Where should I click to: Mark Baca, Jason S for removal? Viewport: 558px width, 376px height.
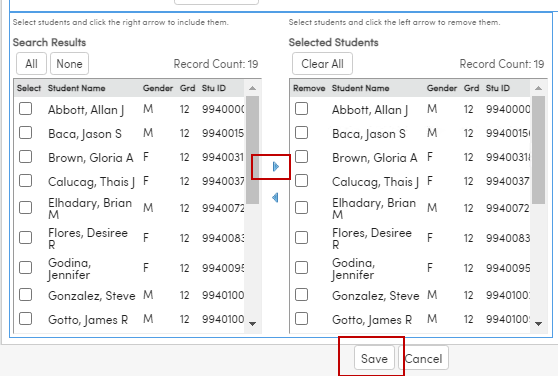(301, 133)
